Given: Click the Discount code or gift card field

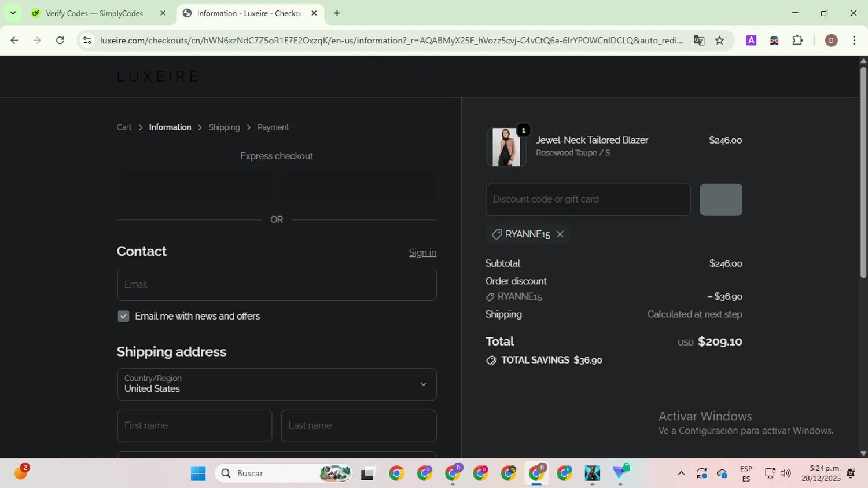Looking at the screenshot, I should pyautogui.click(x=588, y=200).
